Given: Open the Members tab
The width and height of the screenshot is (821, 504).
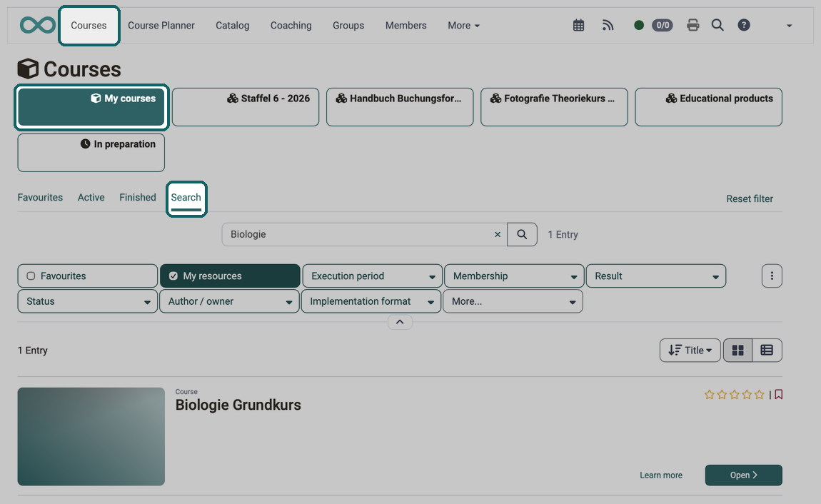Looking at the screenshot, I should click(x=406, y=25).
